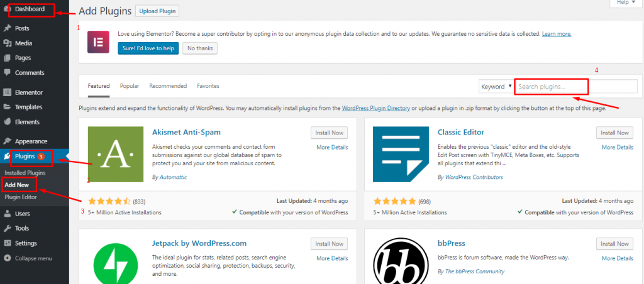Click the Automattic author link
Screen dimensions: 644x284
click(172, 177)
